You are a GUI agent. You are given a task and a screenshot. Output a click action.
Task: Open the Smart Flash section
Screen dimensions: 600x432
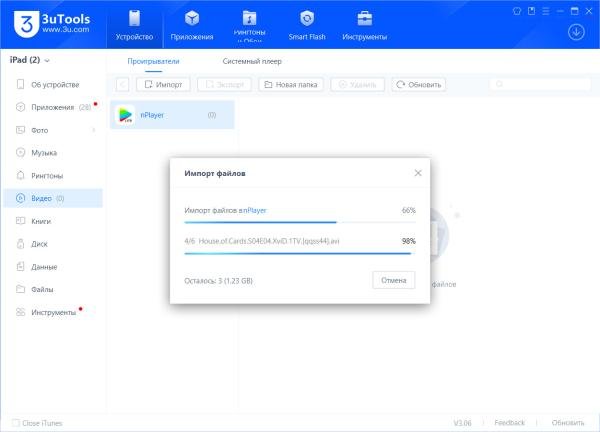[x=307, y=25]
